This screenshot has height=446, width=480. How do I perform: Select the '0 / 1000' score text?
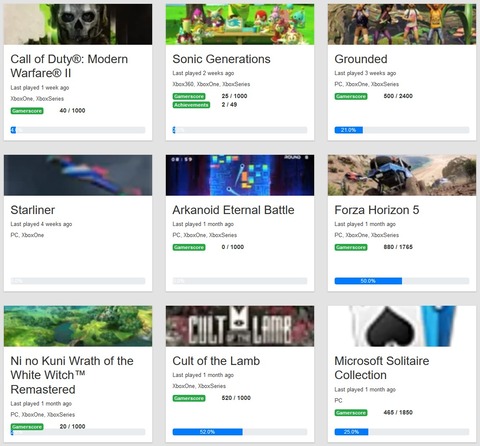point(233,247)
